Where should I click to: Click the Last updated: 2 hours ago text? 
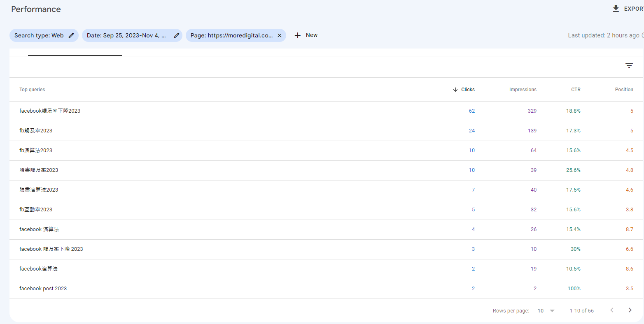(604, 35)
